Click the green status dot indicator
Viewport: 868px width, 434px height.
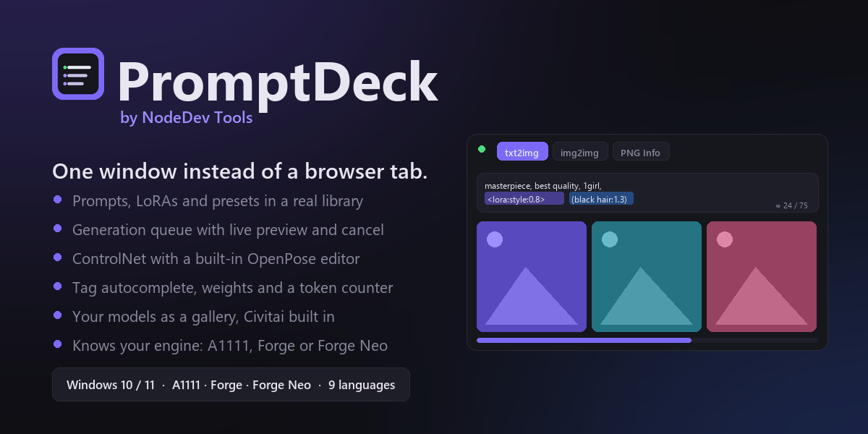(x=482, y=149)
